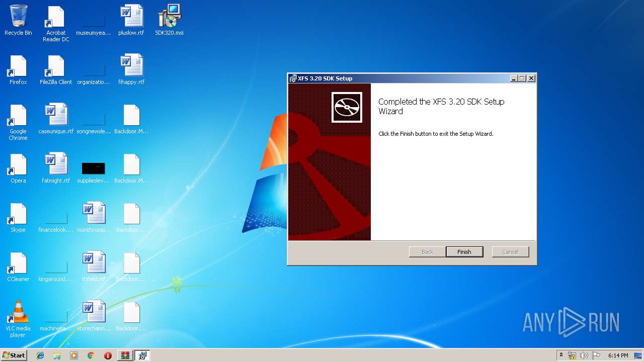This screenshot has height=362, width=644.
Task: Open the Windows Start menu
Action: coord(14,355)
